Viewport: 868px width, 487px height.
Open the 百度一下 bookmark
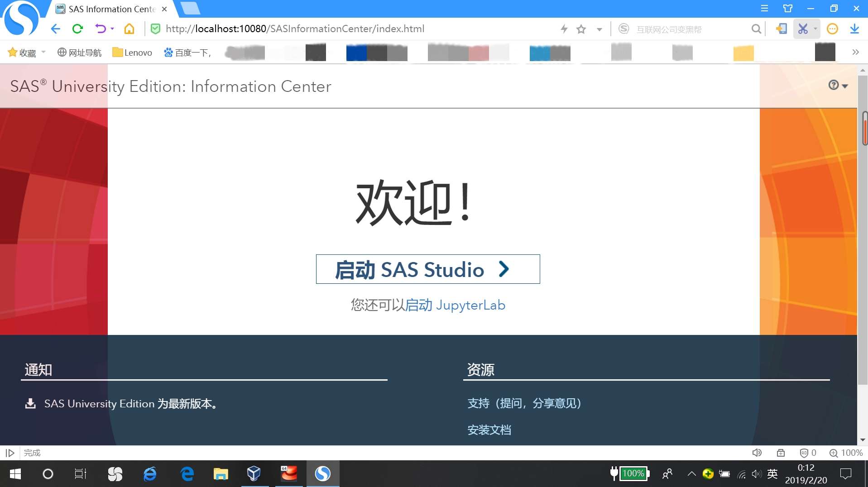tap(187, 53)
